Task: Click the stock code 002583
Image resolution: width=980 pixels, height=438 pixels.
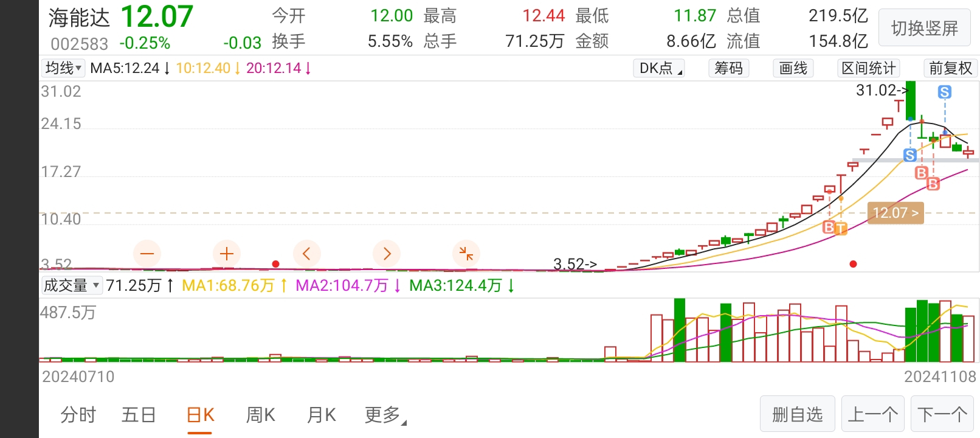Action: coord(80,44)
